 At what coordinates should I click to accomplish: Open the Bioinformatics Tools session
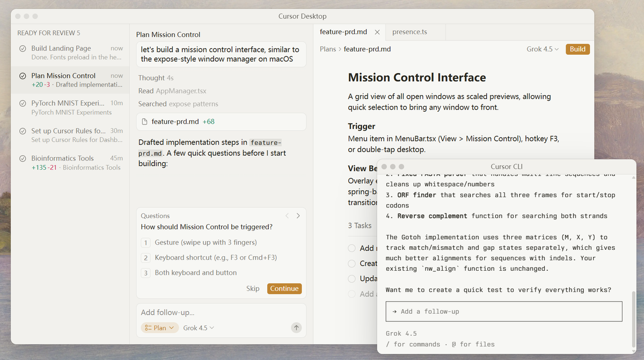[70, 163]
